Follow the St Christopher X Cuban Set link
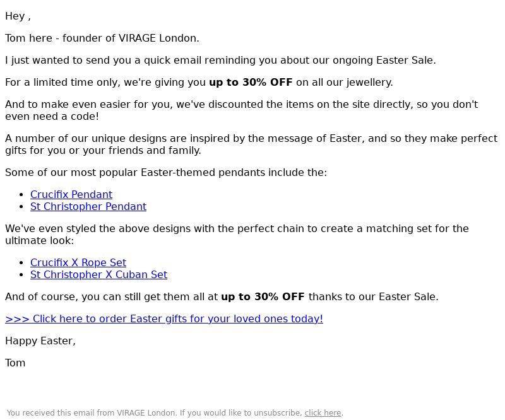 coord(98,274)
